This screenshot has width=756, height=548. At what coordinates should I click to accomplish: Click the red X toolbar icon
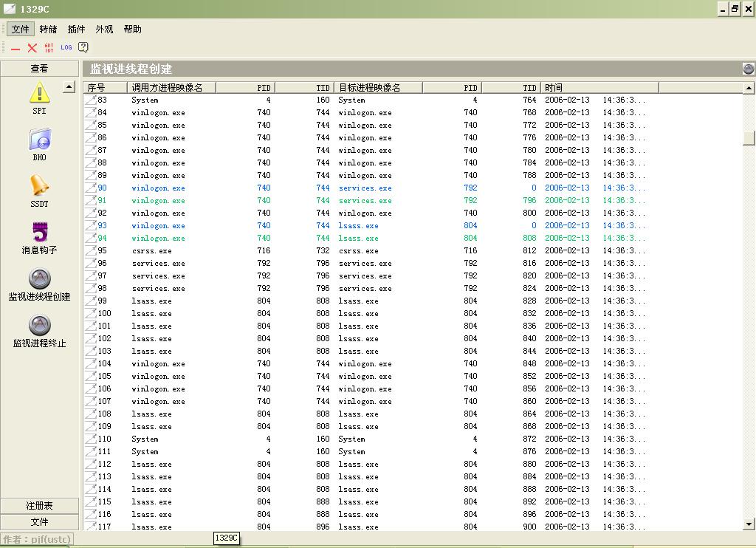click(32, 47)
